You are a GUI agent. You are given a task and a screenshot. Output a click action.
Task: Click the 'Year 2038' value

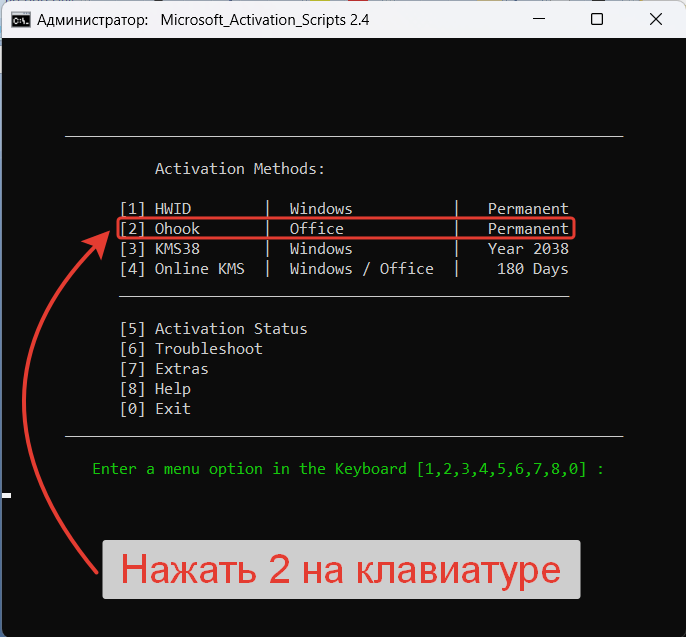(528, 249)
